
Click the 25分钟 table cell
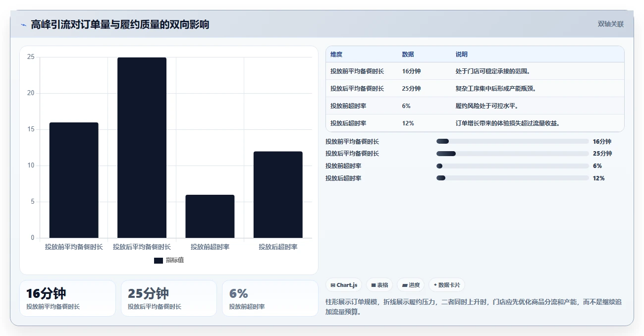pos(412,89)
